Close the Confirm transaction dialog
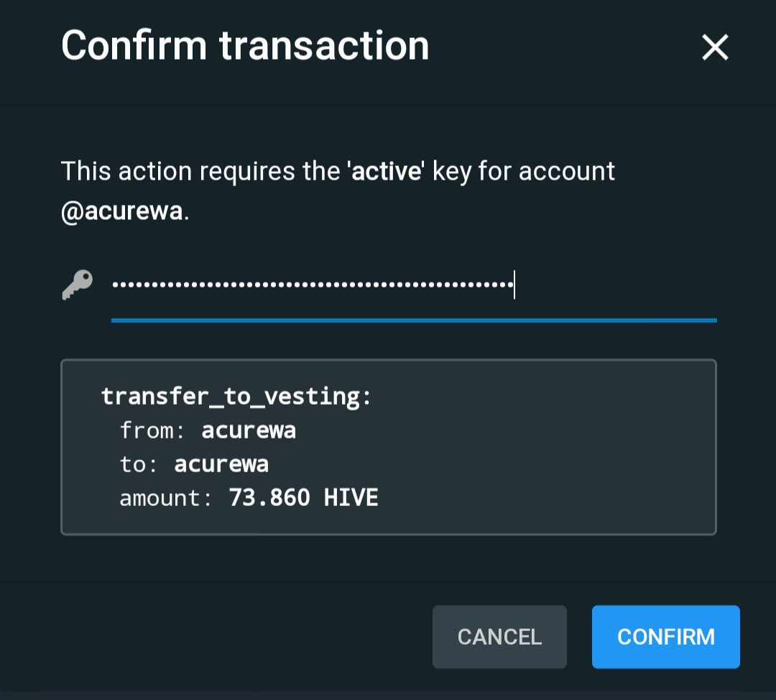This screenshot has height=700, width=776. 715,48
